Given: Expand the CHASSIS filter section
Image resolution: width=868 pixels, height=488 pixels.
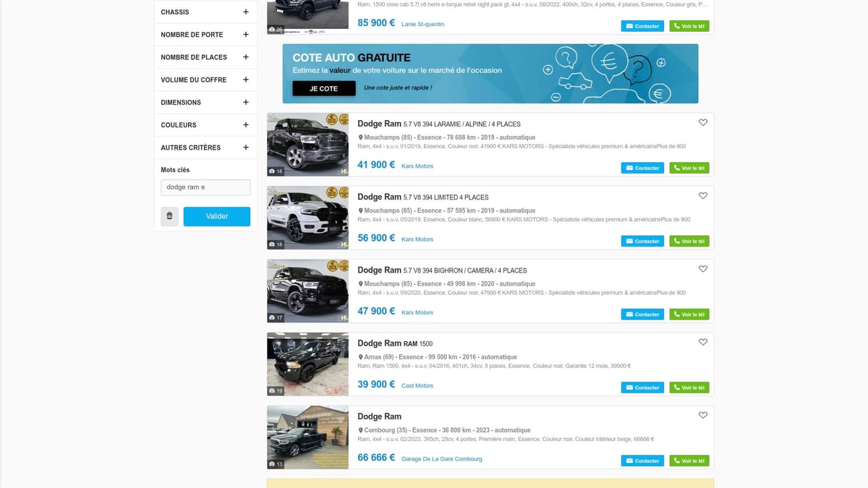Looking at the screenshot, I should point(205,12).
